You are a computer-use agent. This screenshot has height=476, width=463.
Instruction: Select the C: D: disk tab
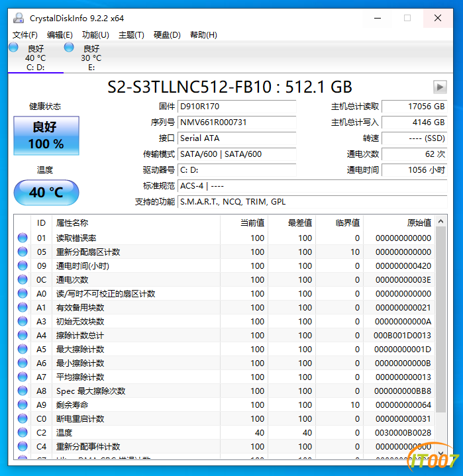[x=36, y=58]
